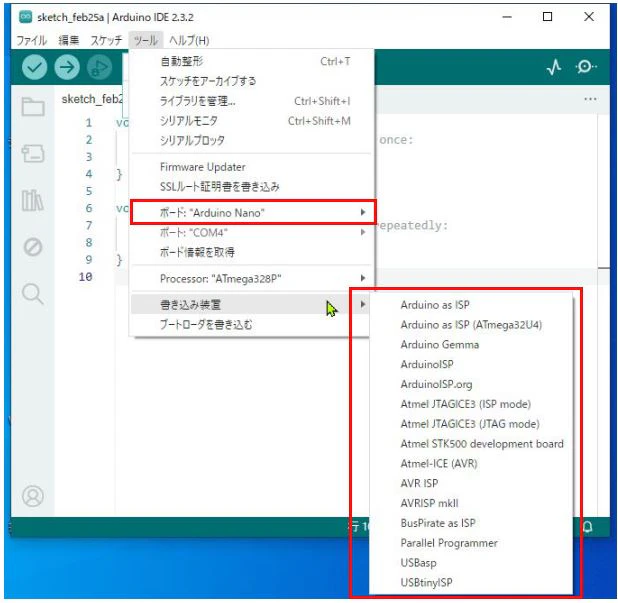Open the ヘルプ(H) menu
Image resolution: width=618 pixels, height=603 pixels.
pos(189,40)
